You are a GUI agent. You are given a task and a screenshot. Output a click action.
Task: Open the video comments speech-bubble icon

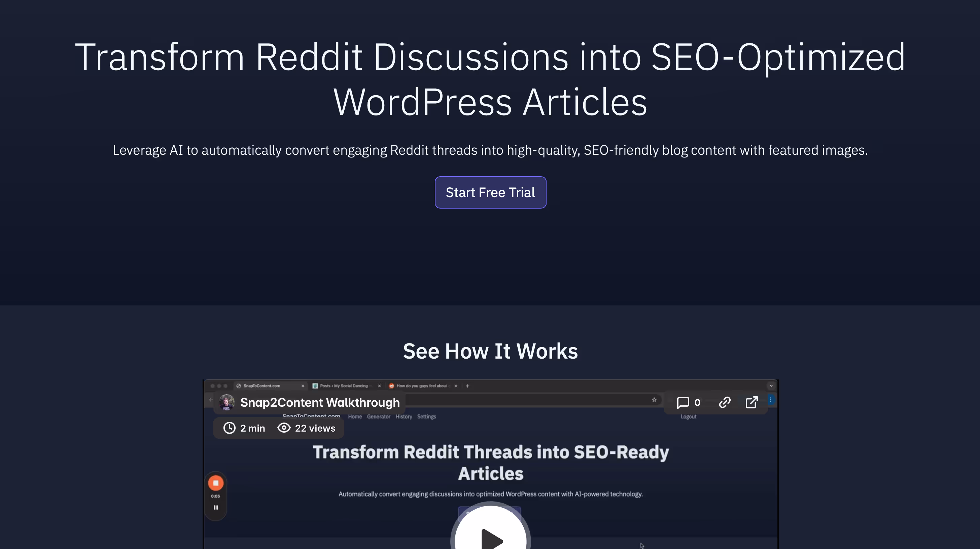tap(683, 402)
